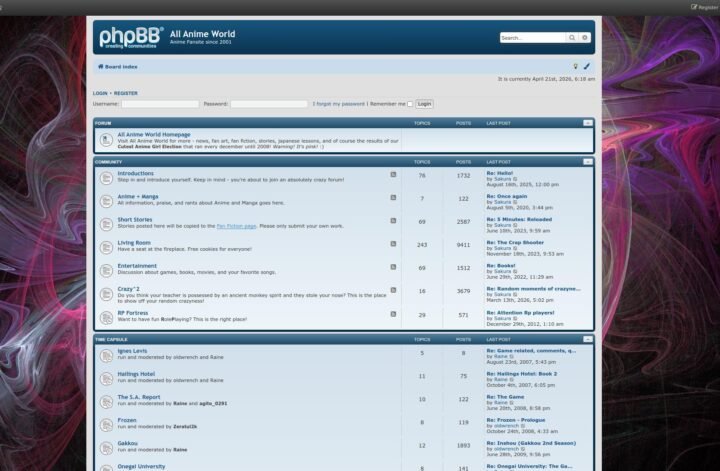Open the Anime + Manga forum
Screen dimensions: 720x471
tap(138, 197)
